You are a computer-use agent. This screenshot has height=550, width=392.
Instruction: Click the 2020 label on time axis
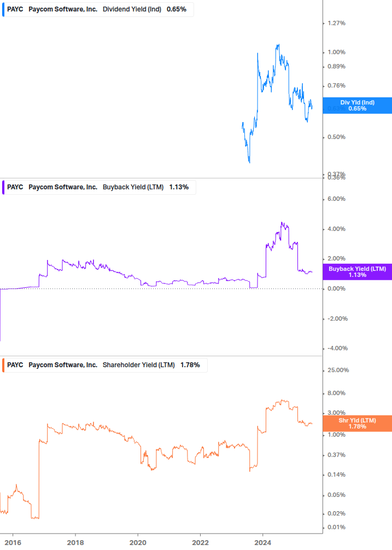(x=138, y=543)
